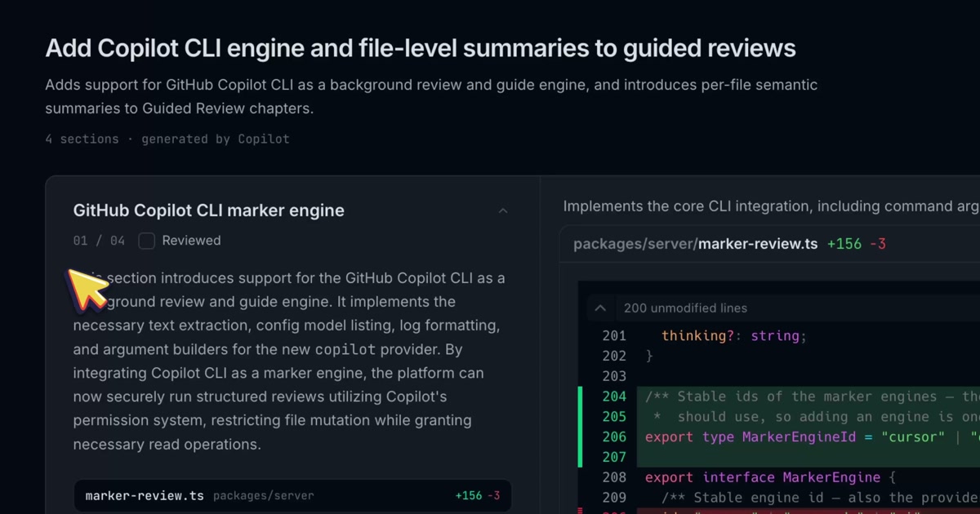
Task: Select the GitHub Copilot CLI marker engine heading
Action: (209, 210)
